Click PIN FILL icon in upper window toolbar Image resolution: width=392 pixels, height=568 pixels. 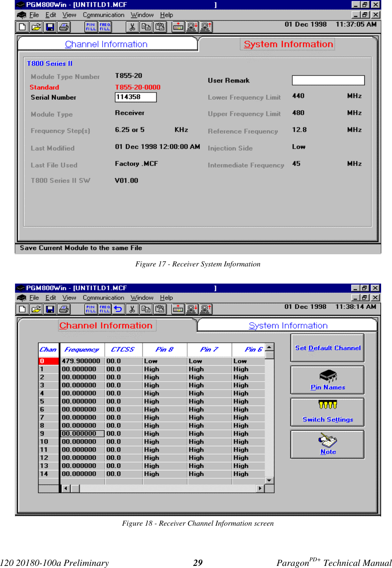point(91,27)
